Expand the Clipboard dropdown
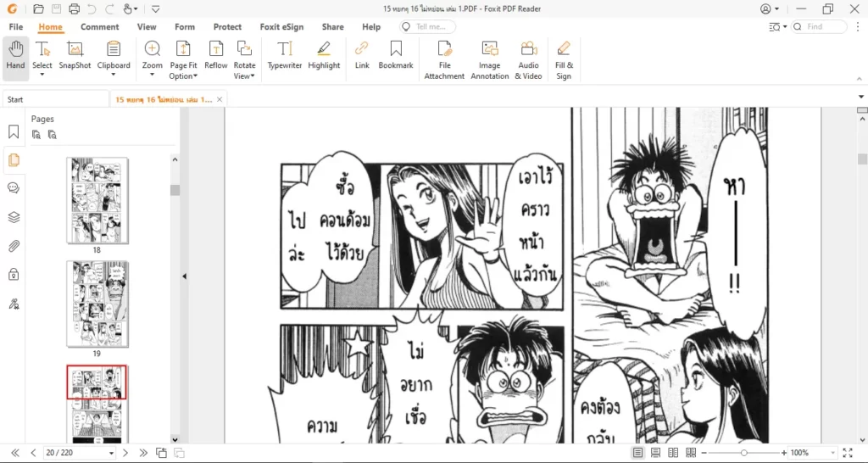 click(x=114, y=75)
